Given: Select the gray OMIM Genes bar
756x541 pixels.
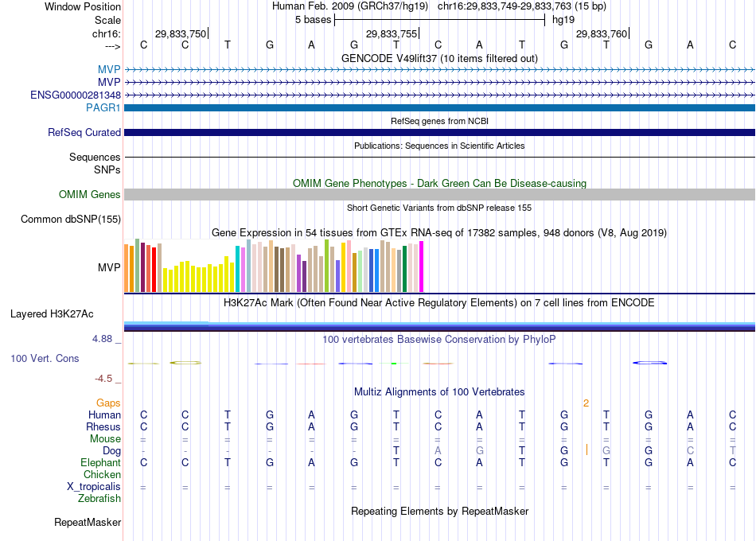Looking at the screenshot, I should tap(440, 194).
